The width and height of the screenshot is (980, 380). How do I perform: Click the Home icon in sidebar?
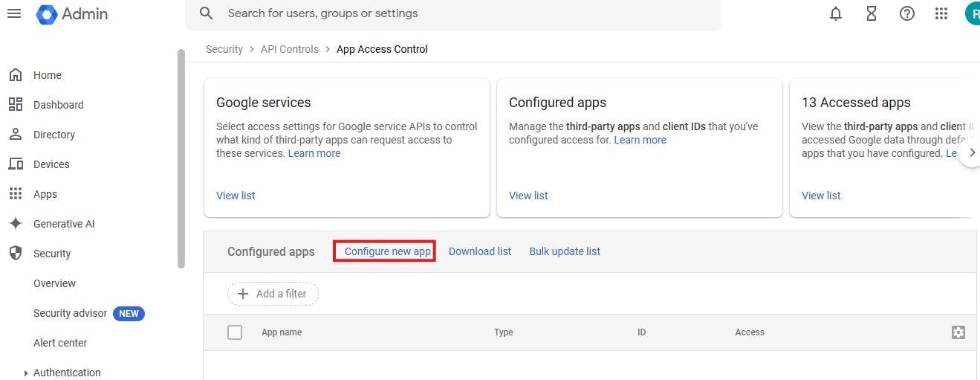(15, 75)
